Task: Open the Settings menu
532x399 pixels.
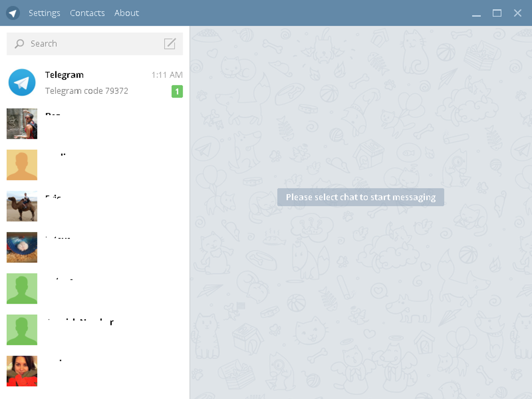Action: coord(44,13)
